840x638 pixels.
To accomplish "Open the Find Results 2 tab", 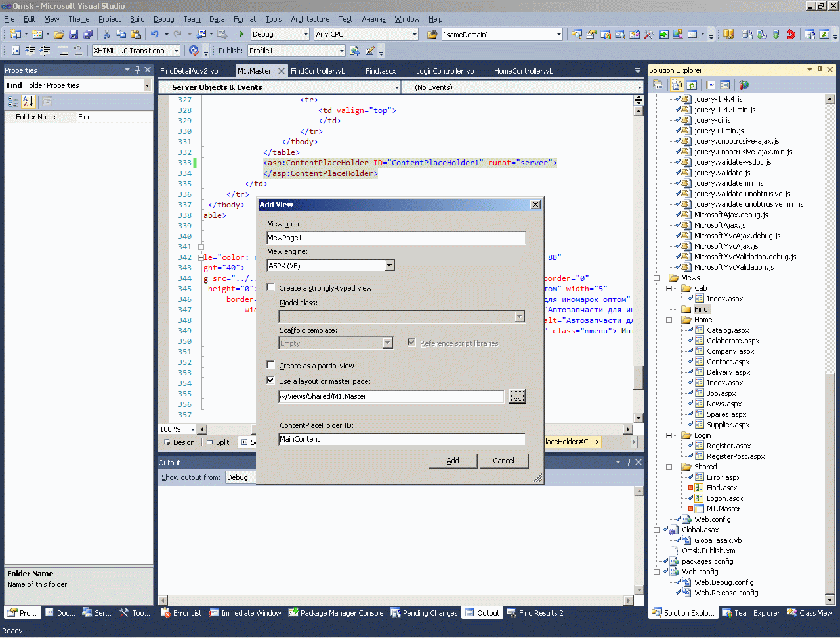I will (534, 613).
